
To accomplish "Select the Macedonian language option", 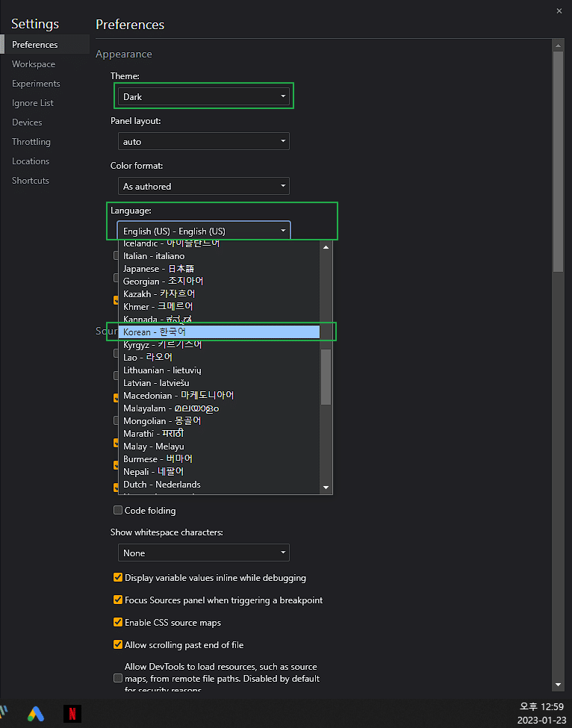I will [219, 396].
